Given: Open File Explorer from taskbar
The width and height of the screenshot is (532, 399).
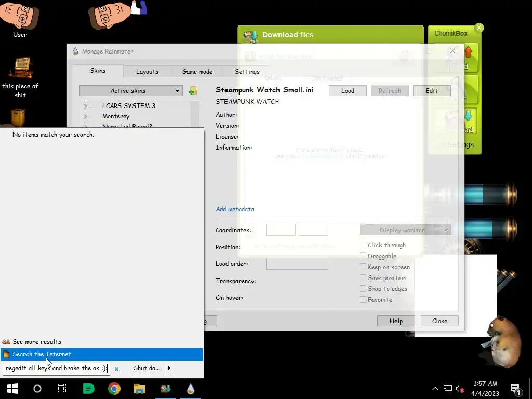Looking at the screenshot, I should (x=139, y=389).
